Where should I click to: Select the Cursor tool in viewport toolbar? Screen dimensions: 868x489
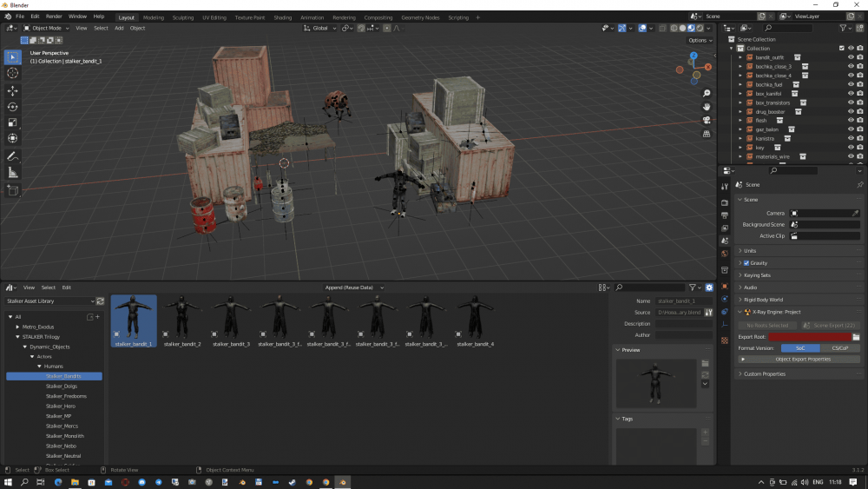(x=13, y=73)
